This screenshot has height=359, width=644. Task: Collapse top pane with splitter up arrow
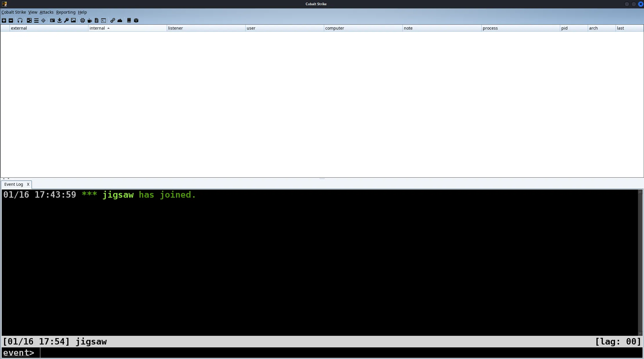[x=4, y=178]
